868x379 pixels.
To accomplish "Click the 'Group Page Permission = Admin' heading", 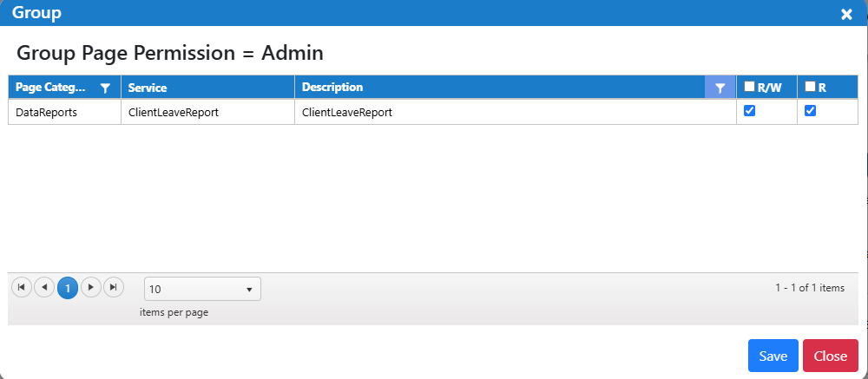I will [170, 53].
